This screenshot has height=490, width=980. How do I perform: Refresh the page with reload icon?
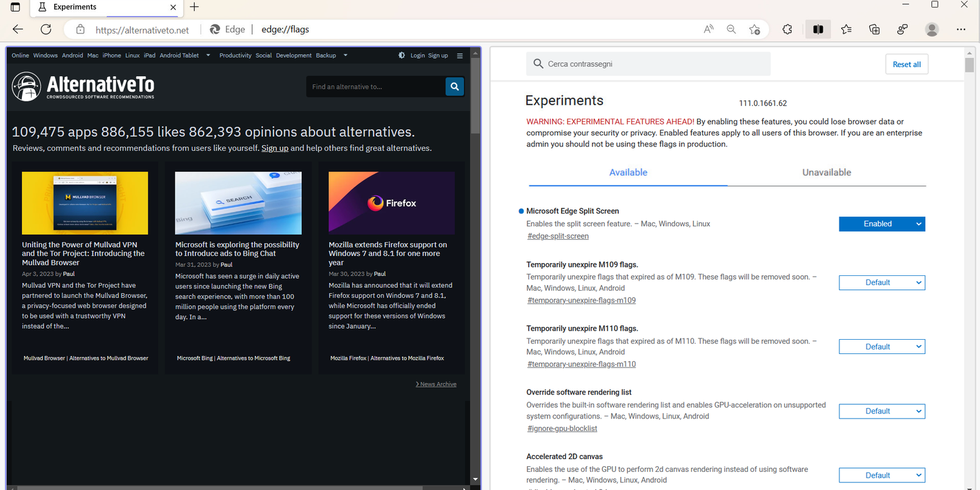[x=46, y=29]
